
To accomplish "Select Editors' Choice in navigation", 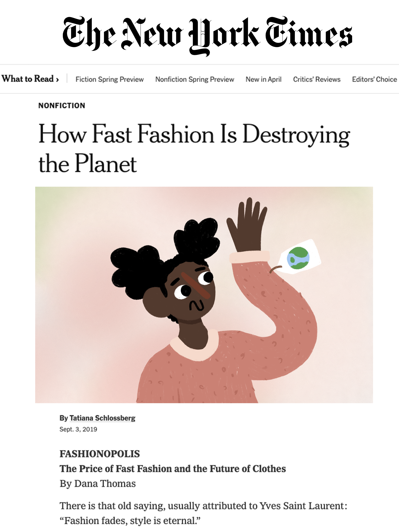I will pyautogui.click(x=374, y=79).
